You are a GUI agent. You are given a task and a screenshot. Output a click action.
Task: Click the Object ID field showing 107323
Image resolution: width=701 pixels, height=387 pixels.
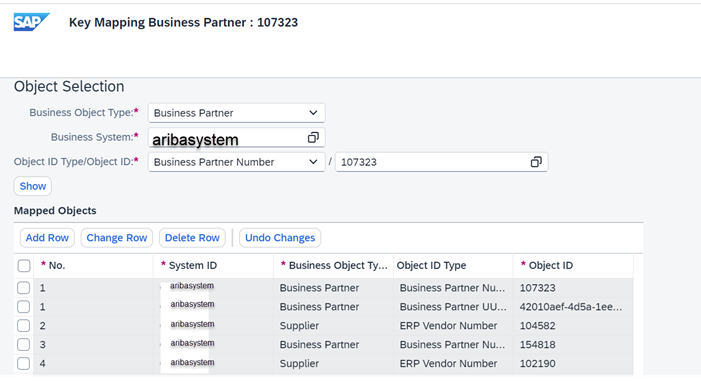(441, 162)
